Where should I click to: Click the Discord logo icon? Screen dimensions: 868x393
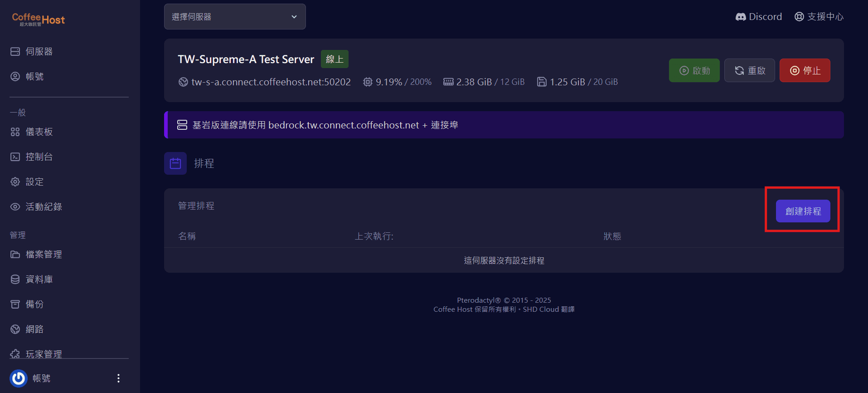tap(741, 17)
